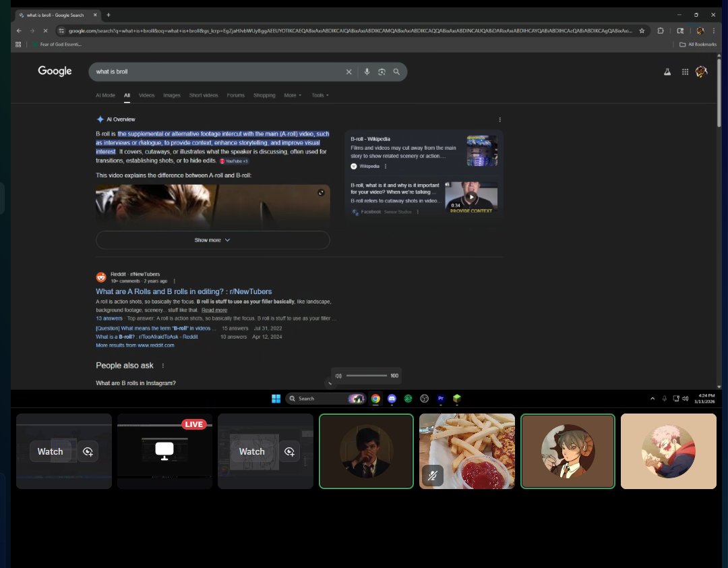Expand AI Overview with Show more

(212, 240)
